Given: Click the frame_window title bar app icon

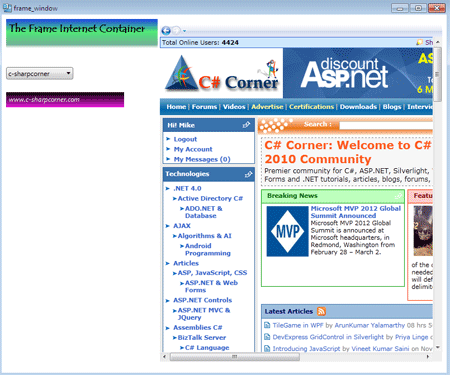Looking at the screenshot, I should click(7, 8).
